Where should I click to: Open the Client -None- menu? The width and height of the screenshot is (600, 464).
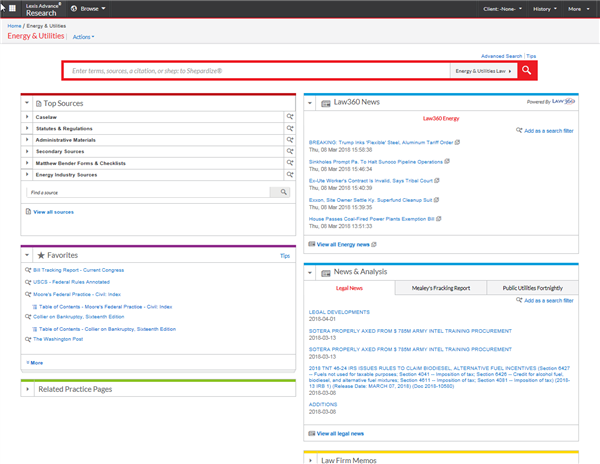tap(502, 9)
